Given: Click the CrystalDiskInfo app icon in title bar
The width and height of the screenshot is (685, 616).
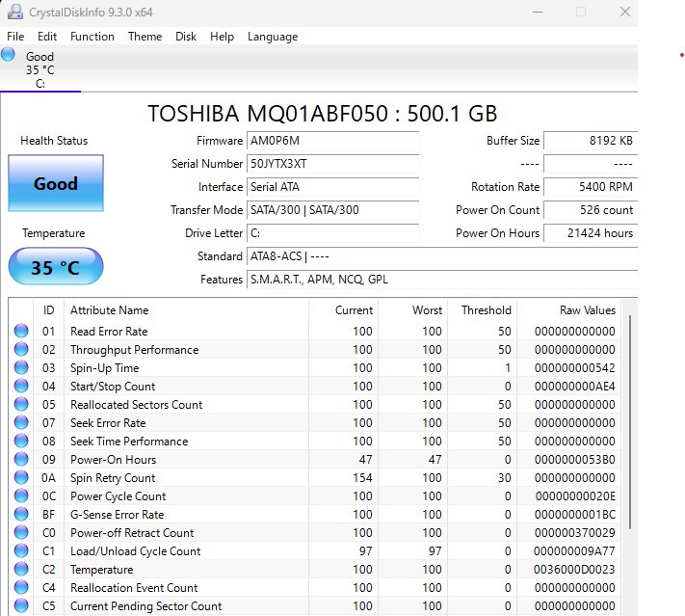Looking at the screenshot, I should coord(15,13).
